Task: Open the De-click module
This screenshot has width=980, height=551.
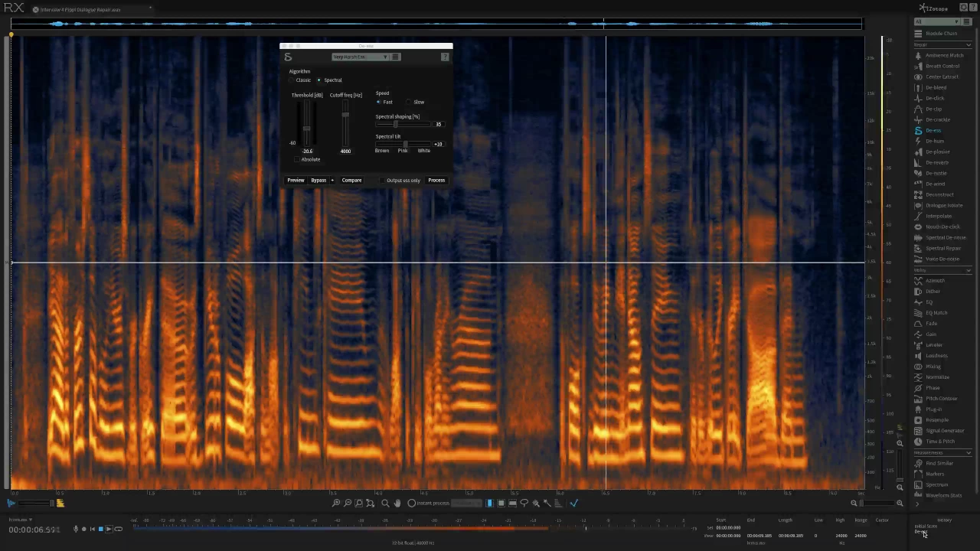Action: [x=934, y=98]
